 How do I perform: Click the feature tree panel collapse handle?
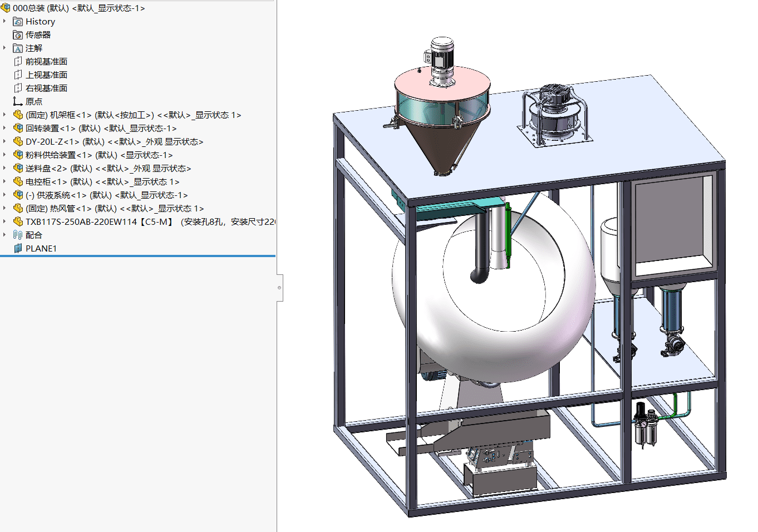(279, 288)
